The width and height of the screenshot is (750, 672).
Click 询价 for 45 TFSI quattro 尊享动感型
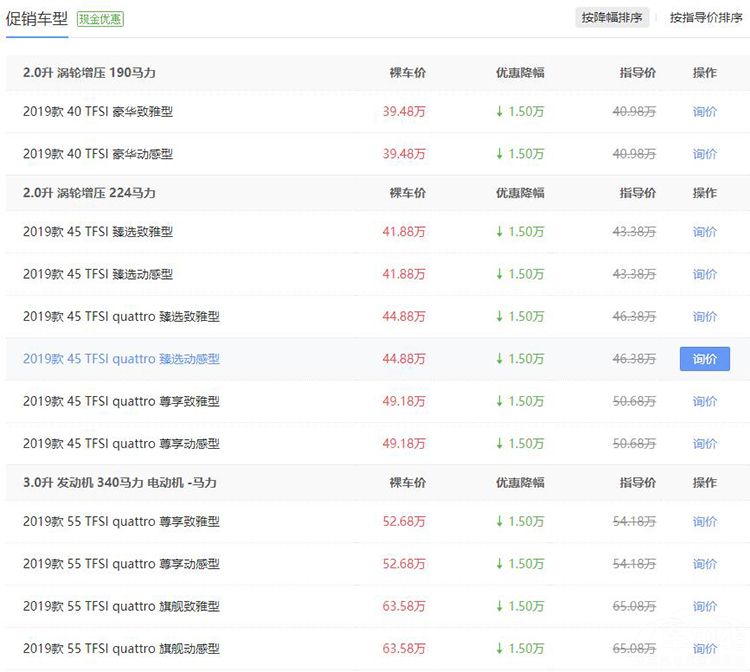pos(705,443)
